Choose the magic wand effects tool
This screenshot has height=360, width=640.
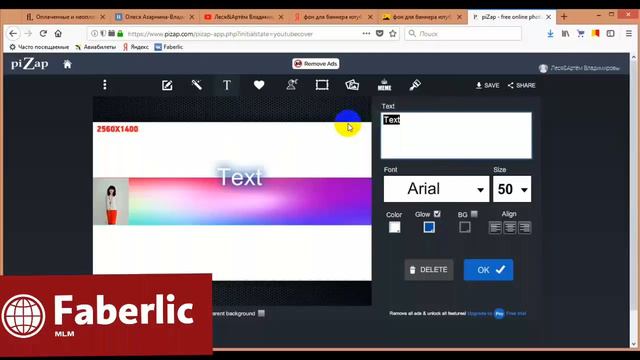[197, 85]
